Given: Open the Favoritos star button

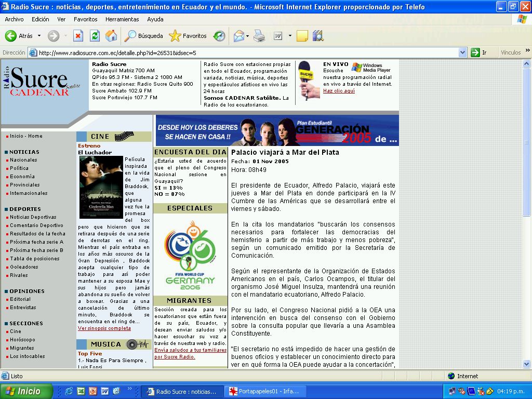Looking at the screenshot, I should click(x=188, y=36).
